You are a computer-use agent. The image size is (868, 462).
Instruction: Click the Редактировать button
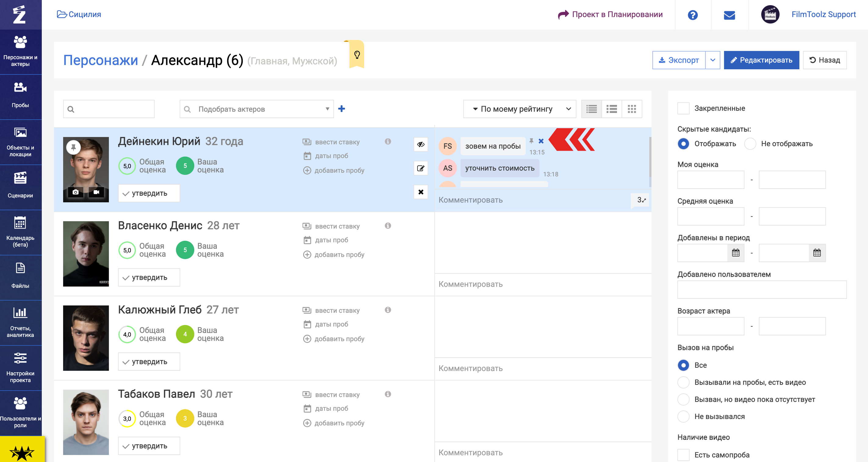coord(761,60)
